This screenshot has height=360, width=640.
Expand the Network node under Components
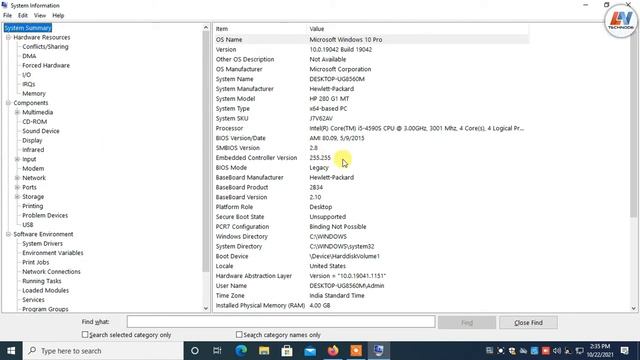click(17, 178)
